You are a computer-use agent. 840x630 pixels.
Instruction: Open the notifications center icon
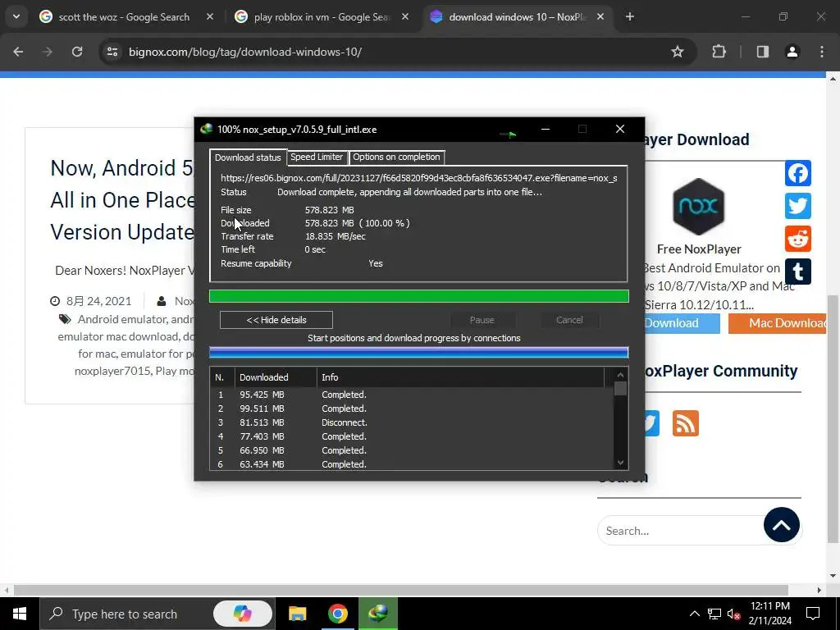click(813, 614)
